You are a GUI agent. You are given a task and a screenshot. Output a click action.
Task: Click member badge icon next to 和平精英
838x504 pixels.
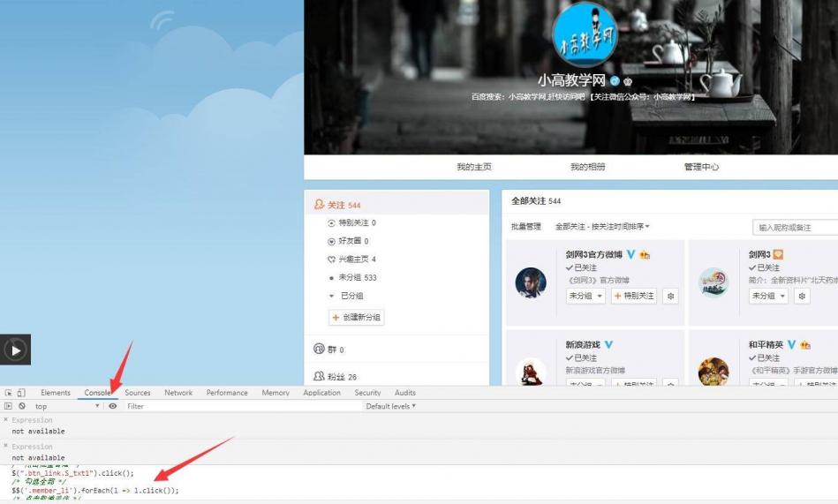(x=805, y=345)
